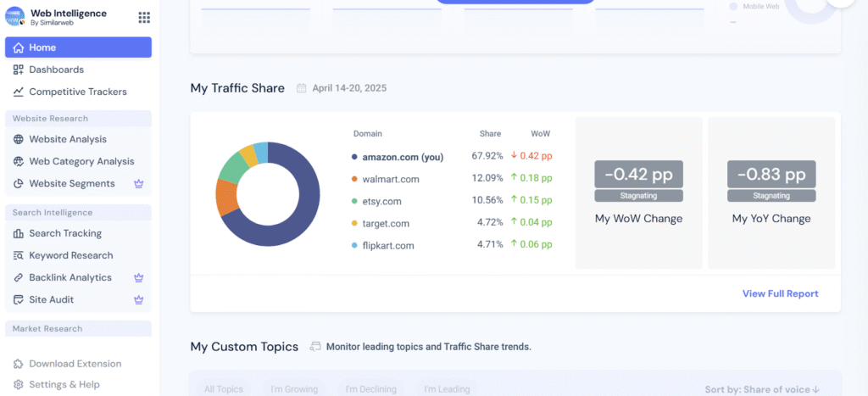Click the calendar icon beside April 14-20, 2025
The width and height of the screenshot is (868, 396).
pyautogui.click(x=301, y=88)
